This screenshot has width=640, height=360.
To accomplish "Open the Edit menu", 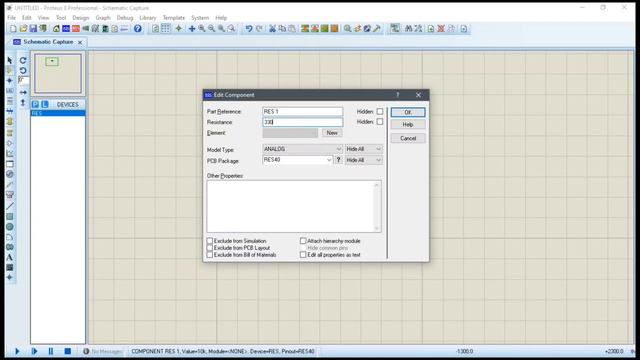I will [x=27, y=18].
